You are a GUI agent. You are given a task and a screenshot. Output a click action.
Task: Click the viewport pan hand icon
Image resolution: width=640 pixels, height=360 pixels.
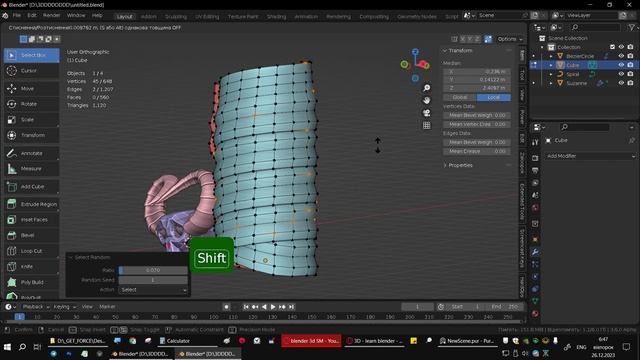click(427, 100)
